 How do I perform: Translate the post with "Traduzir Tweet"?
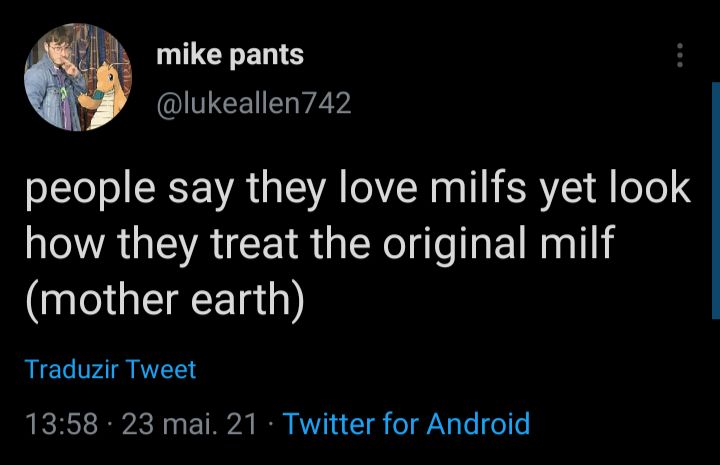110,369
